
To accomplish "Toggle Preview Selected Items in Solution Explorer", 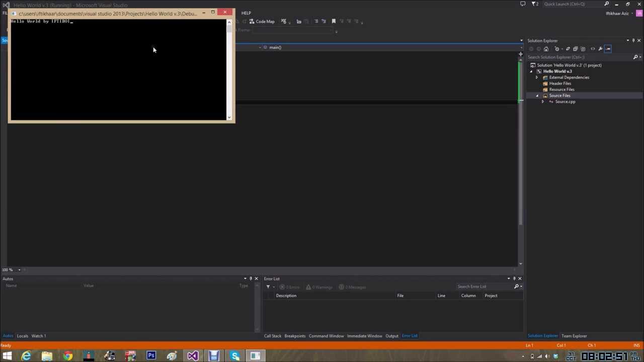I will pyautogui.click(x=608, y=49).
